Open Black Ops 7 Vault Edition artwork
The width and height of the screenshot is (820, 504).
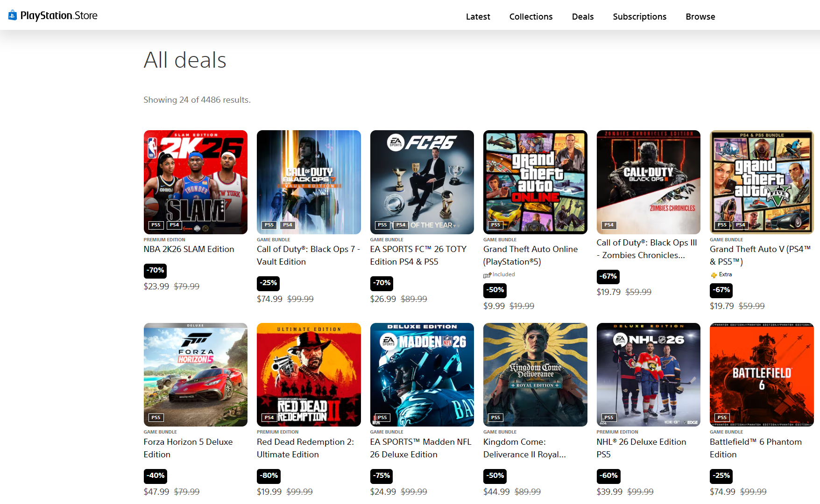[309, 182]
